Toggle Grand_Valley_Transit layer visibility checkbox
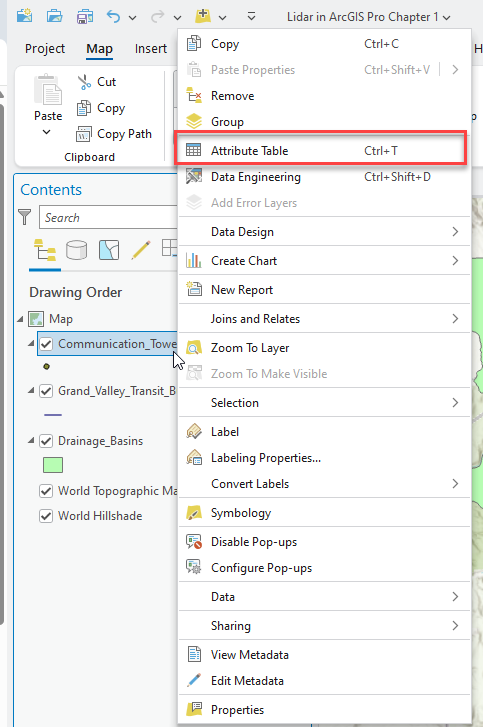 [46, 391]
